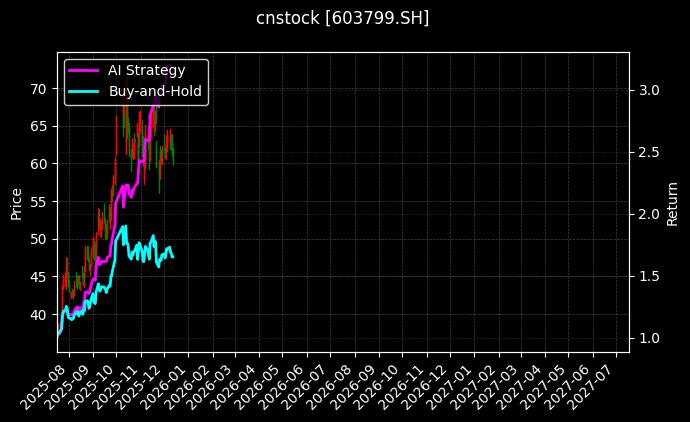The height and width of the screenshot is (422, 690).
Task: Click the magenta line swatch in legend
Action: 84,70
